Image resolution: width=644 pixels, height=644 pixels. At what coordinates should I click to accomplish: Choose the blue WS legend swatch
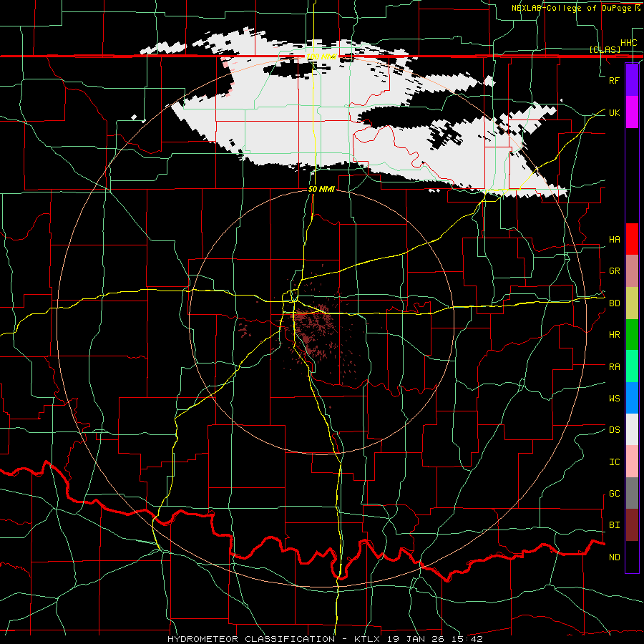click(x=632, y=398)
